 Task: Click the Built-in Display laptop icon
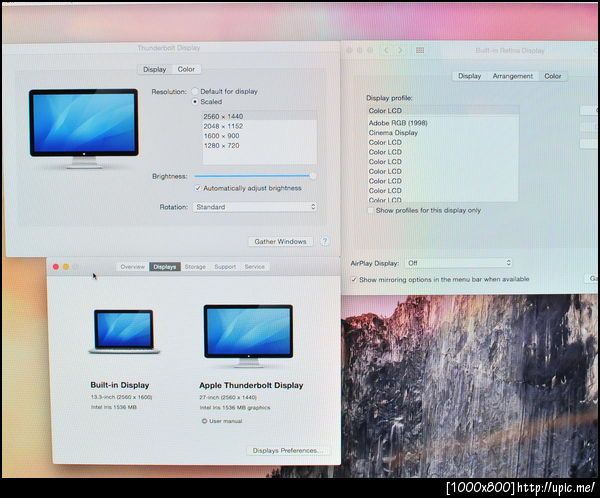tap(124, 331)
